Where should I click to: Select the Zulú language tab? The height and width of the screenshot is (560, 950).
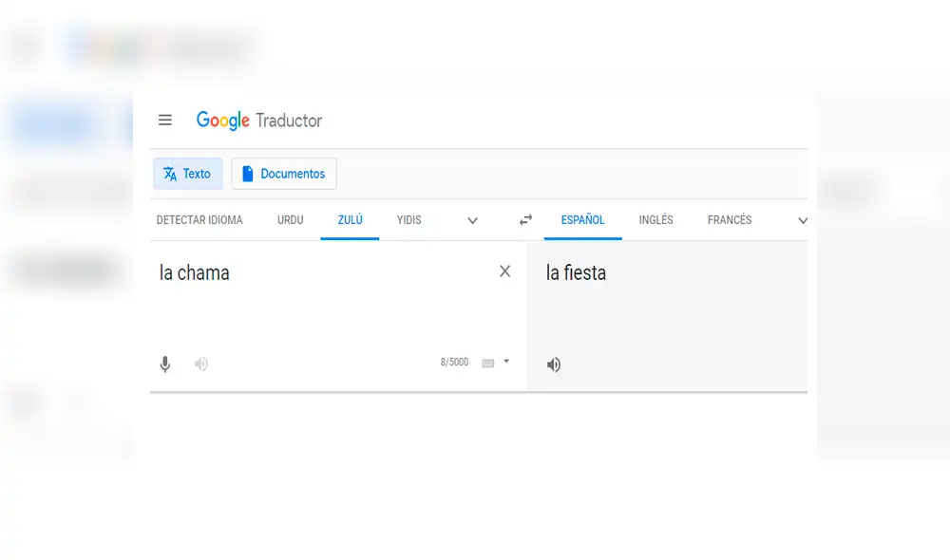pos(350,219)
